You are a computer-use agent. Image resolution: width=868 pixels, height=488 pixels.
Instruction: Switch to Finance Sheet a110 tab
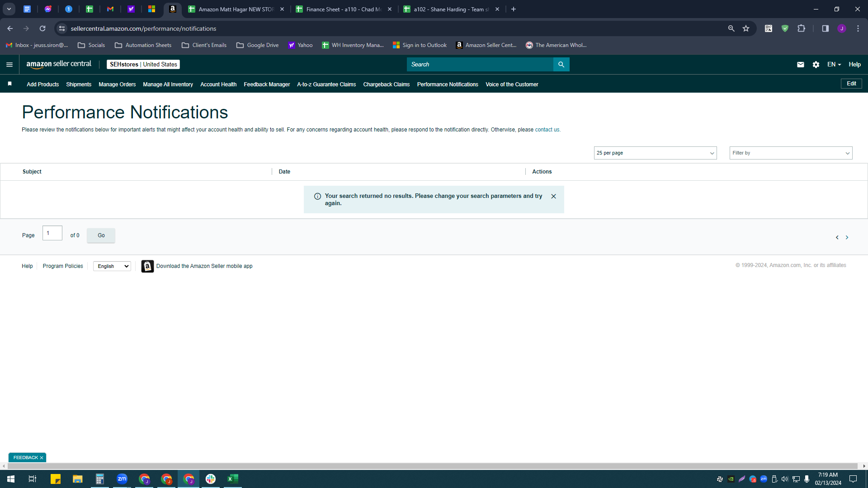[343, 9]
